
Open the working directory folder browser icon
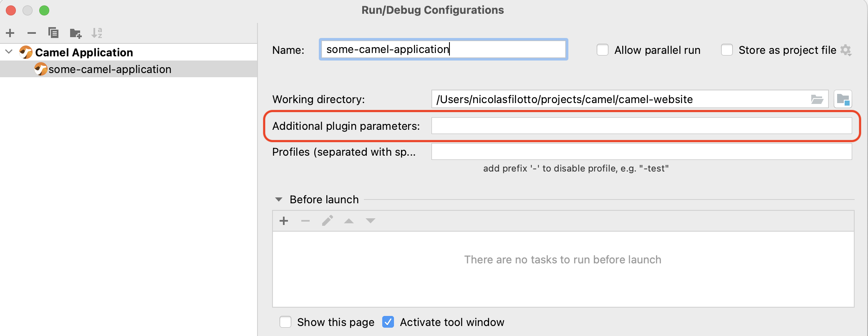(x=817, y=99)
